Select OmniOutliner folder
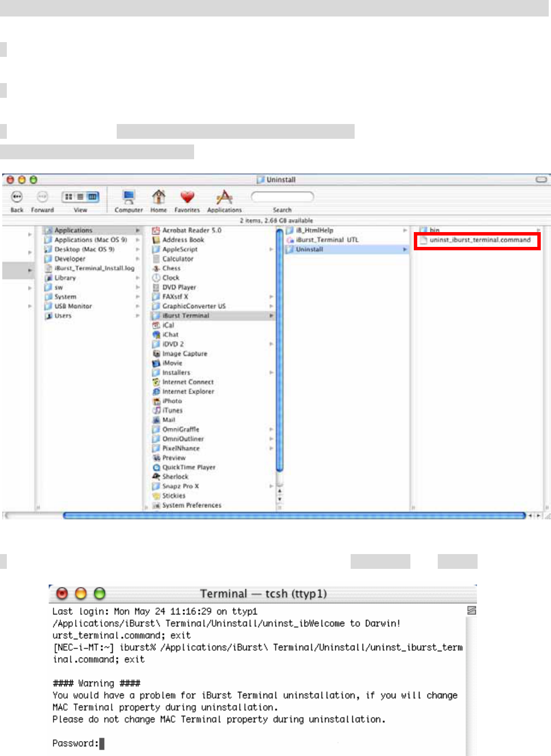The height and width of the screenshot is (756, 551). pyautogui.click(x=213, y=439)
